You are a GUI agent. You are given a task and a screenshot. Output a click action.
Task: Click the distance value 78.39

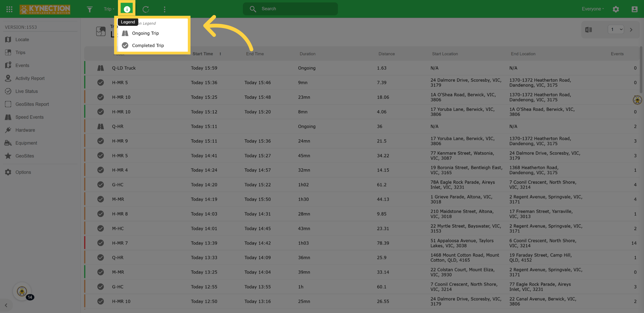coord(383,243)
